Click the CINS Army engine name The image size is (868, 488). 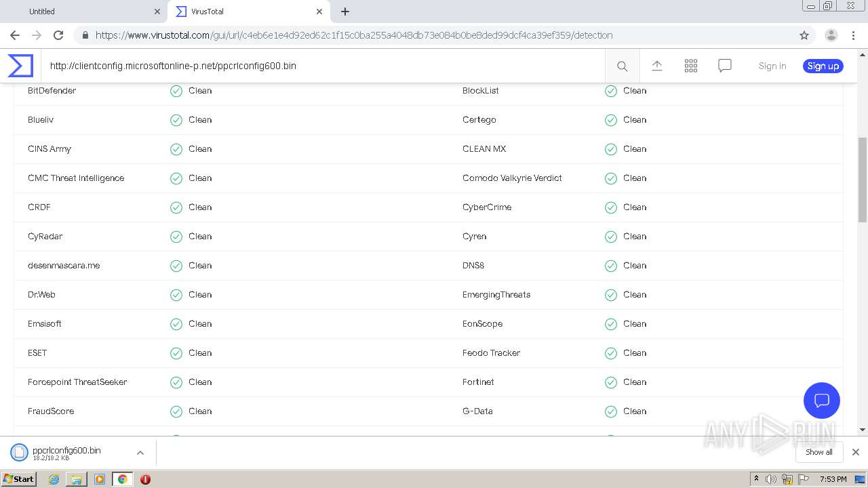tap(50, 149)
